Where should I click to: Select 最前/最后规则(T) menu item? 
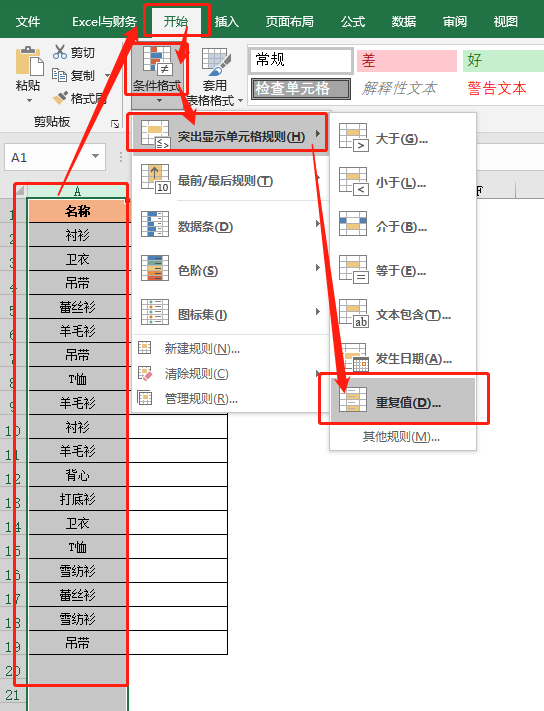pos(230,180)
